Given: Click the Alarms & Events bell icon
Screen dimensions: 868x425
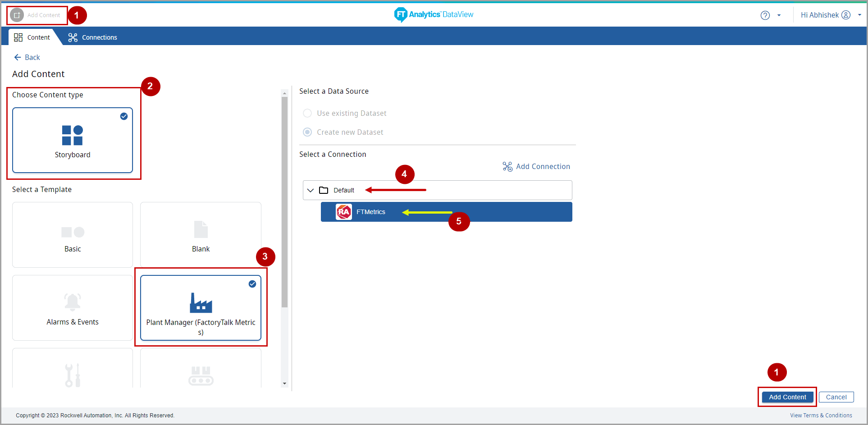Looking at the screenshot, I should click(73, 302).
